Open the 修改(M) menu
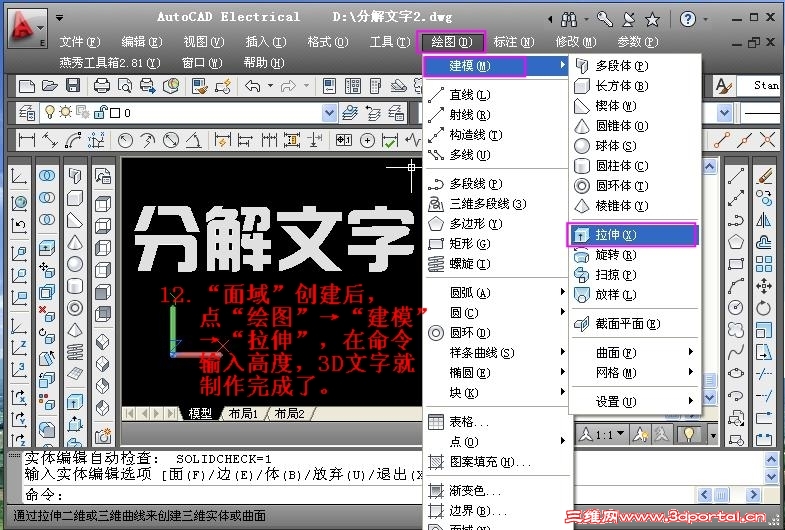 [575, 42]
